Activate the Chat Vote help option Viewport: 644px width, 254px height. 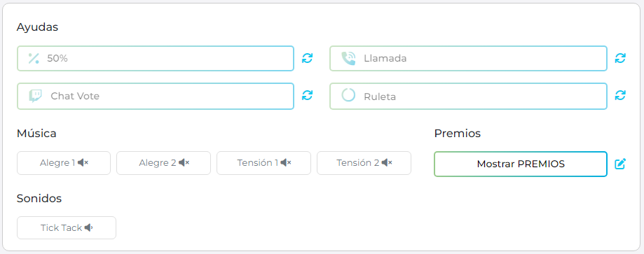coord(156,96)
